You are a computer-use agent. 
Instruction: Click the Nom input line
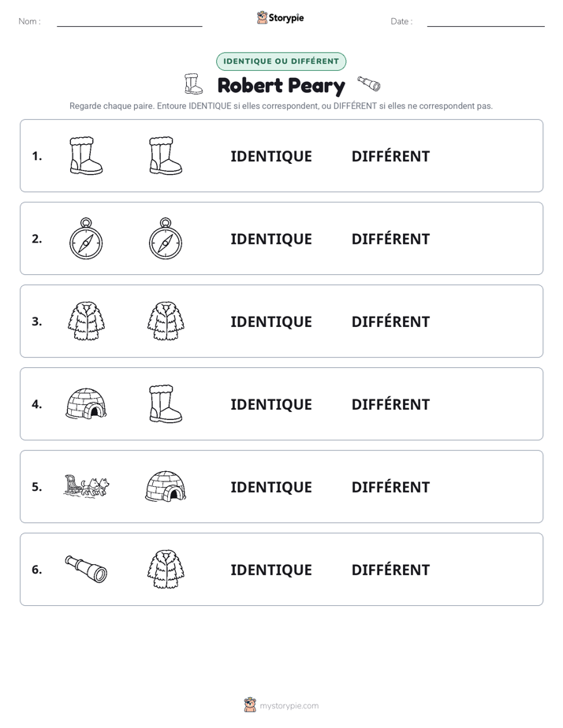coord(129,22)
